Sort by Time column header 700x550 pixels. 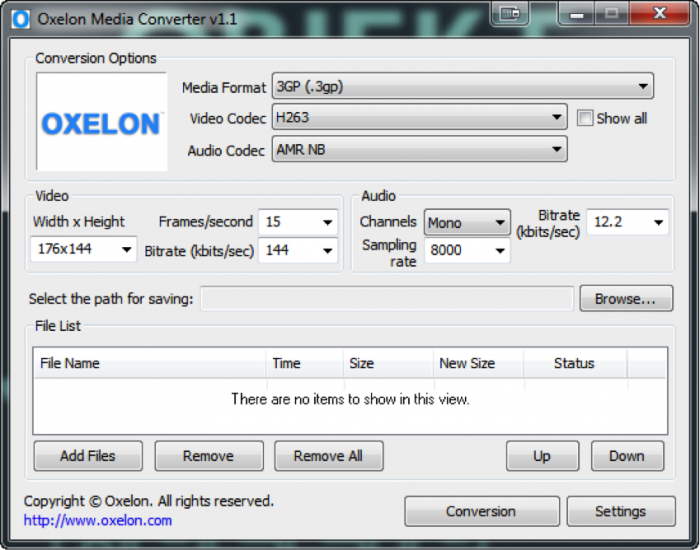[x=305, y=363]
